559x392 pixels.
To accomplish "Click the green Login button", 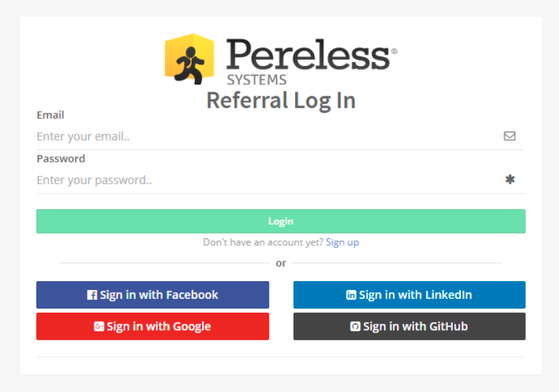I will pyautogui.click(x=281, y=221).
